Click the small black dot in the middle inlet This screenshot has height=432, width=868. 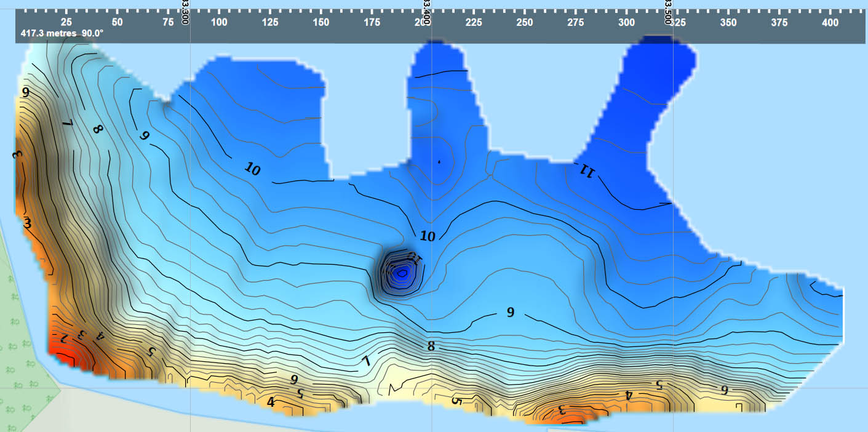pos(439,162)
